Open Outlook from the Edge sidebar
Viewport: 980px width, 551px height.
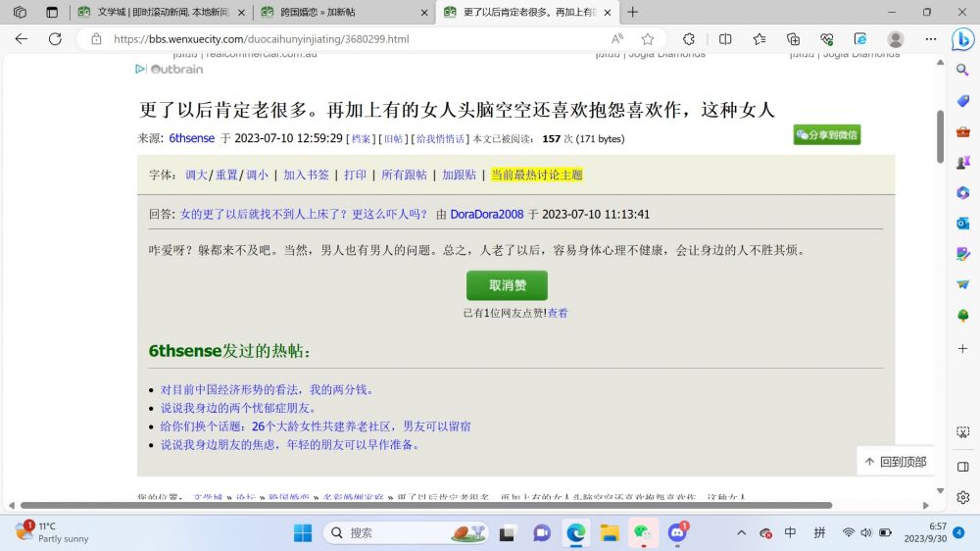(962, 223)
